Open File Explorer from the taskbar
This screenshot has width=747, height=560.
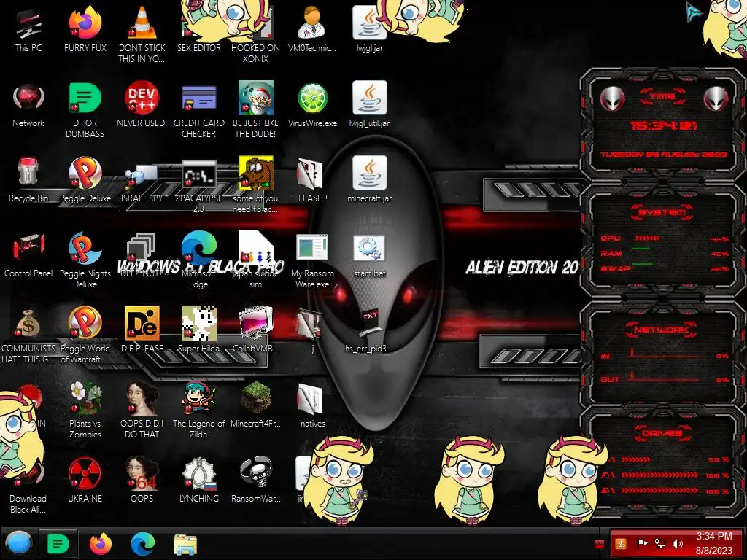[x=185, y=544]
